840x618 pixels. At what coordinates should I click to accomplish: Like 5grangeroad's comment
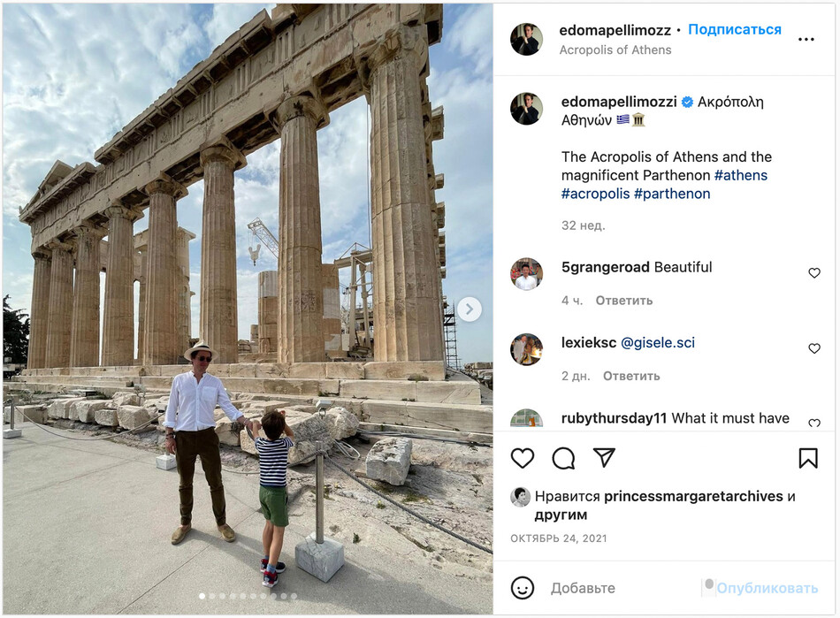pyautogui.click(x=814, y=273)
